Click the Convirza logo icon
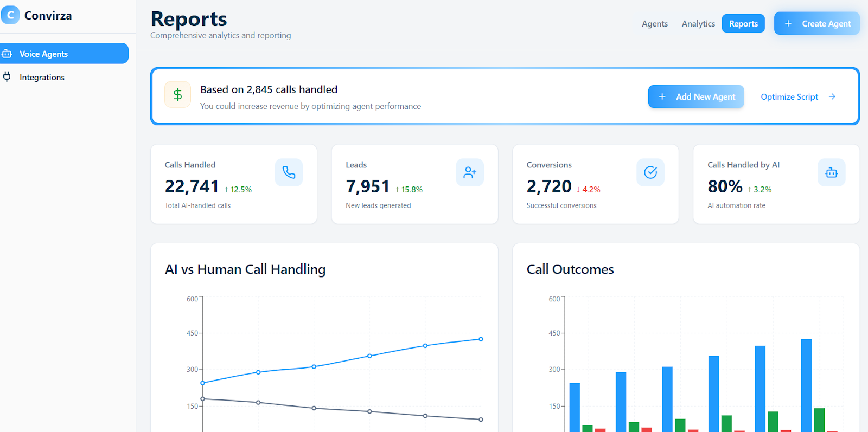 pos(10,15)
